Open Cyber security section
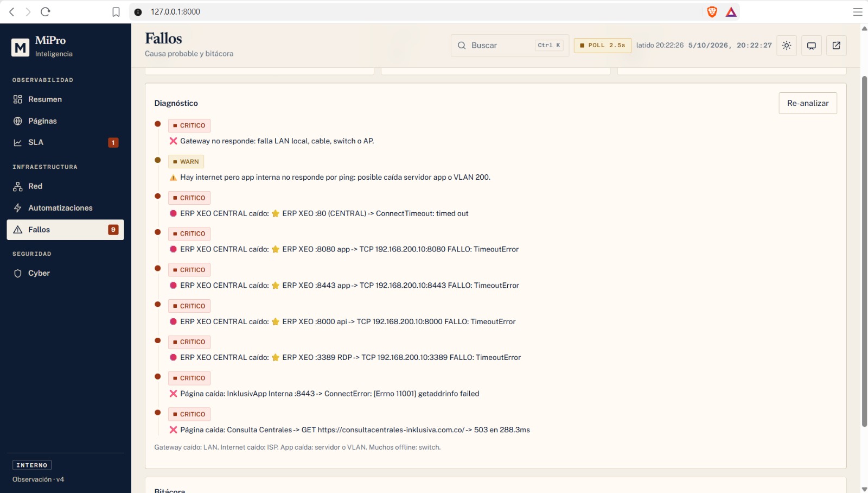Screen dimensions: 868x493 [x=65, y=273]
